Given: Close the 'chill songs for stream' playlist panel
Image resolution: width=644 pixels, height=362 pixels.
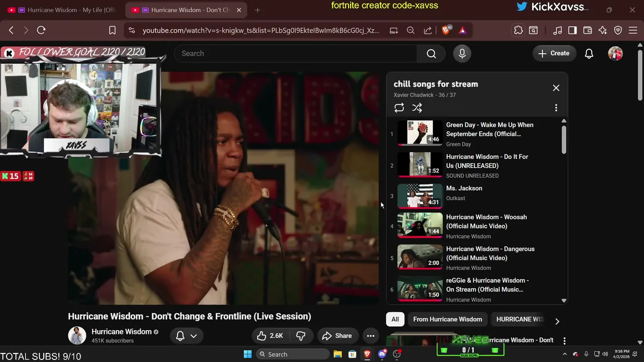Looking at the screenshot, I should [556, 88].
